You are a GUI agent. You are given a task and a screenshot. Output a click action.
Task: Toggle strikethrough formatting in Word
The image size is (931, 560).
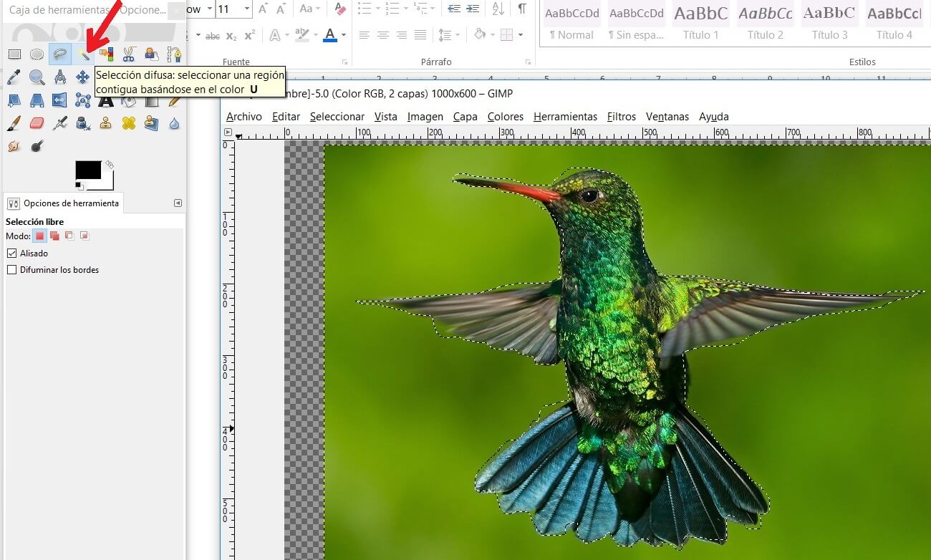pyautogui.click(x=213, y=36)
